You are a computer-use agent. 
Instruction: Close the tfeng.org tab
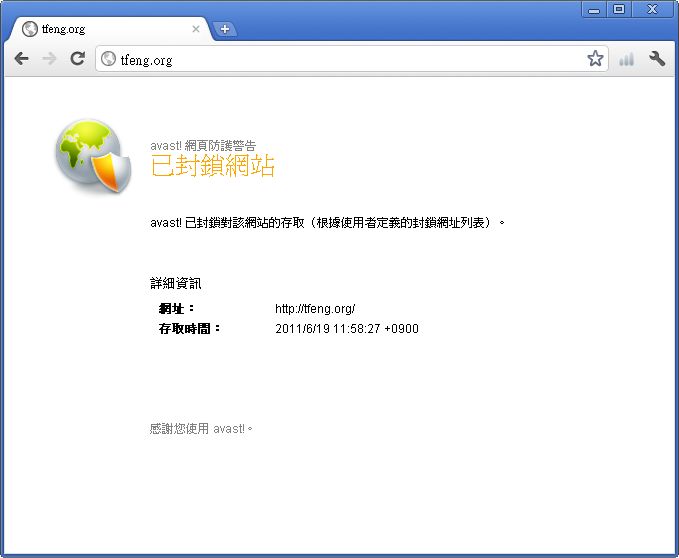click(196, 29)
